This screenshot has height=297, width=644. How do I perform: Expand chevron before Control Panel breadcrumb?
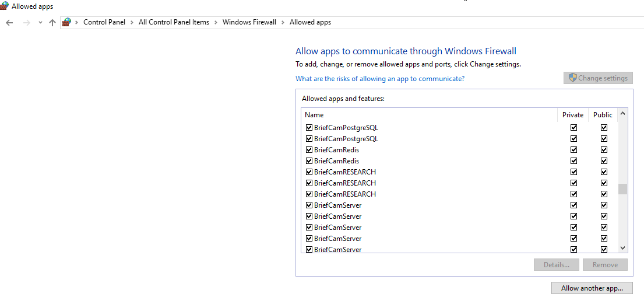77,23
